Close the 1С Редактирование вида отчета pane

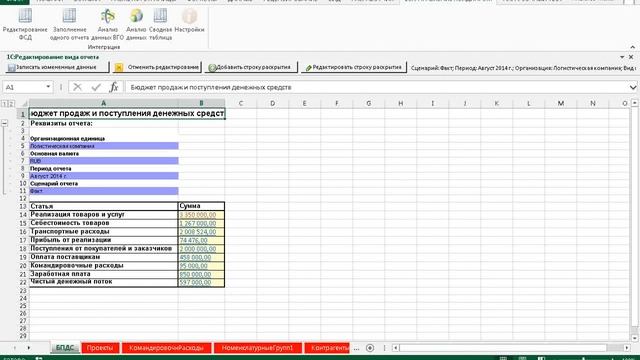tap(631, 57)
